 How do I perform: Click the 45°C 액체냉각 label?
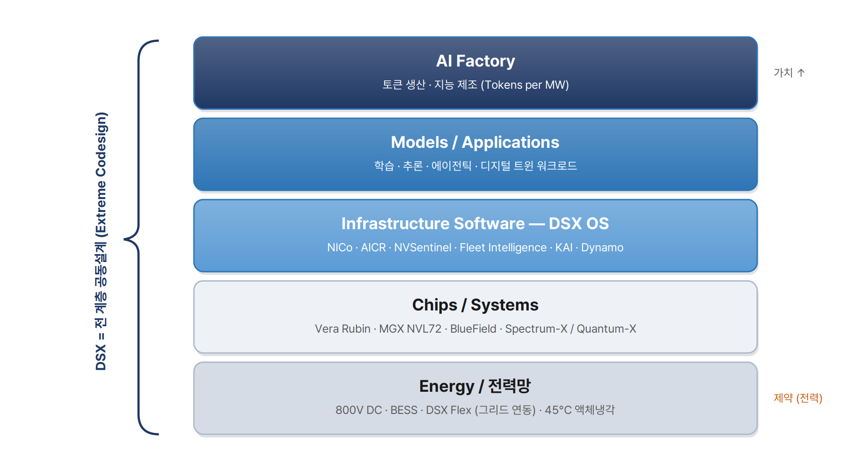580,410
